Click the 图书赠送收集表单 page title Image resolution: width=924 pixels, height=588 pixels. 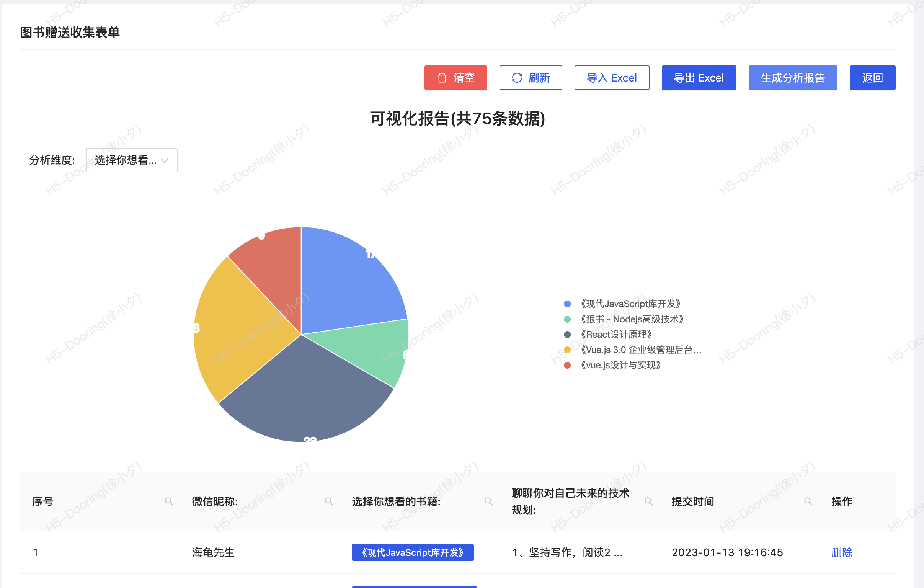[70, 32]
